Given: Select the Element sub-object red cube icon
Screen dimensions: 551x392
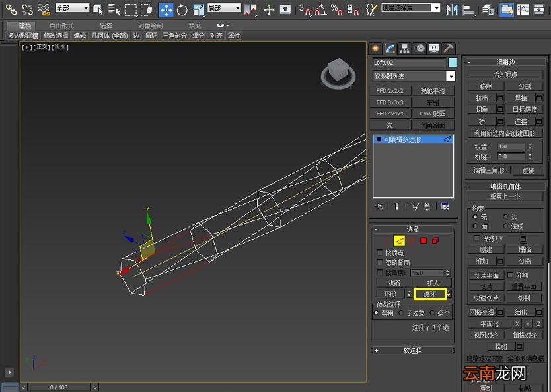Looking at the screenshot, I should click(435, 240).
